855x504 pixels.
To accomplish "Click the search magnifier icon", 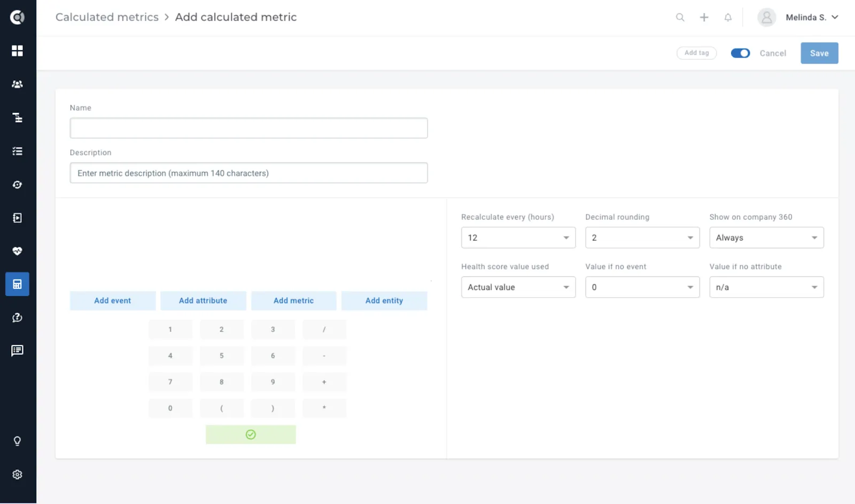I will 680,17.
